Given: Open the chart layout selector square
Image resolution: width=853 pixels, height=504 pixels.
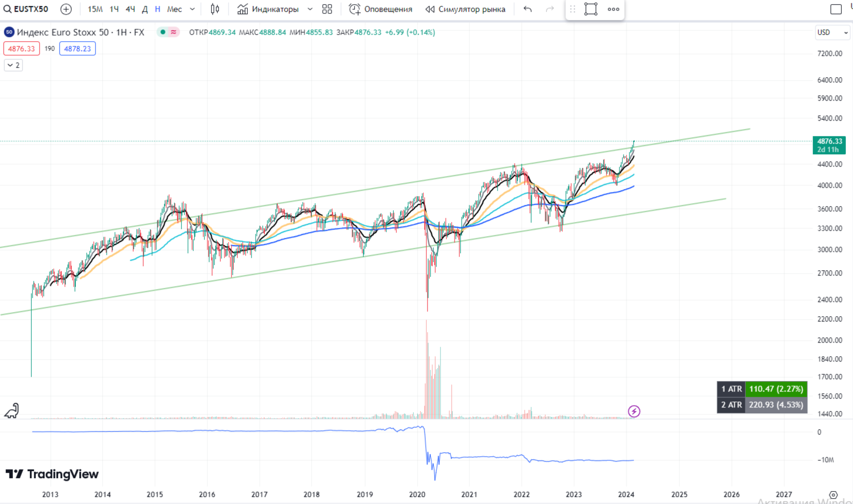Looking at the screenshot, I should [836, 9].
